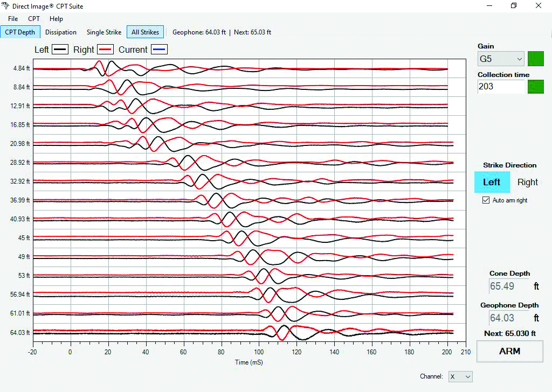The height and width of the screenshot is (392, 552).
Task: Click the Direct Image logo in the title bar
Action: [5, 6]
